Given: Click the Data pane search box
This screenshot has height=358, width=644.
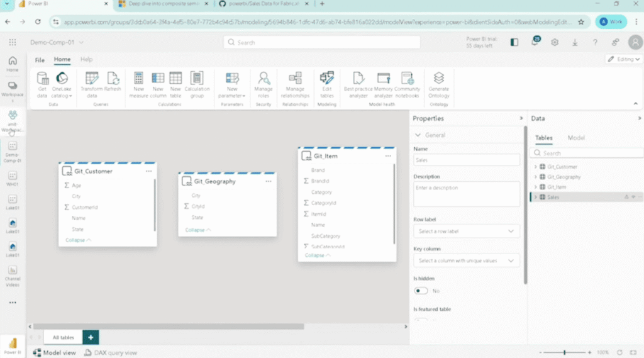Looking at the screenshot, I should [x=587, y=154].
